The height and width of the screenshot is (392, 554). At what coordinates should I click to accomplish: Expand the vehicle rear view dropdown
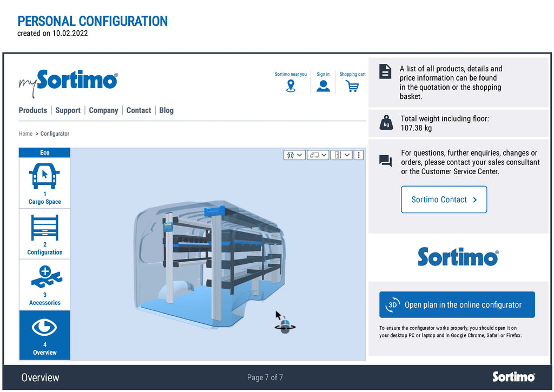click(294, 155)
